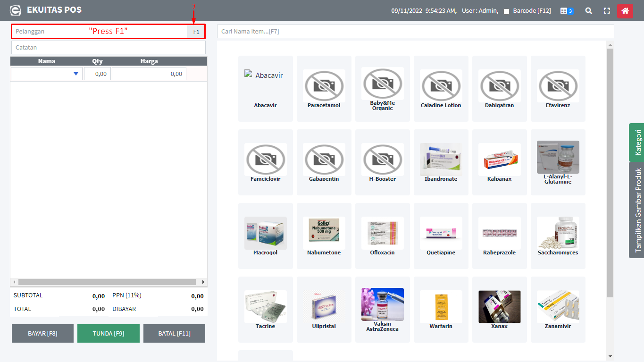The height and width of the screenshot is (362, 644).
Task: Click the Cari Nama Item search field
Action: coord(415,32)
